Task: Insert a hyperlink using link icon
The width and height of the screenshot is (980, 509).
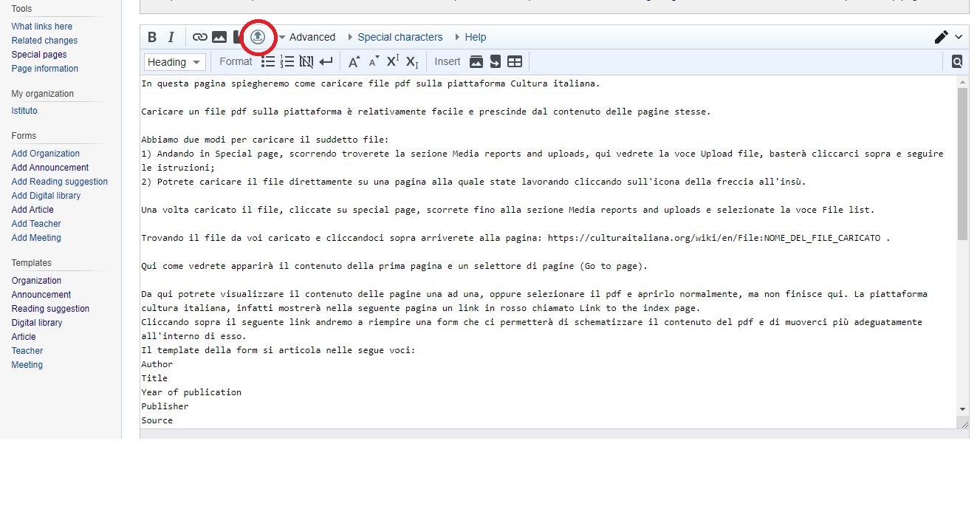Action: point(199,37)
